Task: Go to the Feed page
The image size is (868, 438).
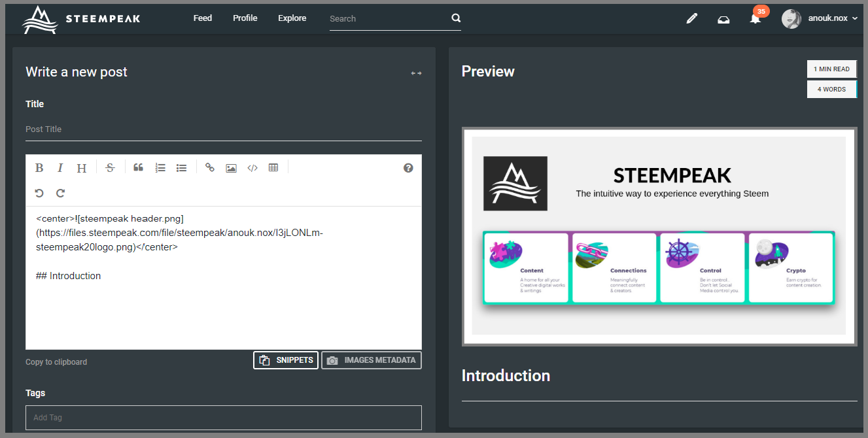Action: tap(203, 18)
